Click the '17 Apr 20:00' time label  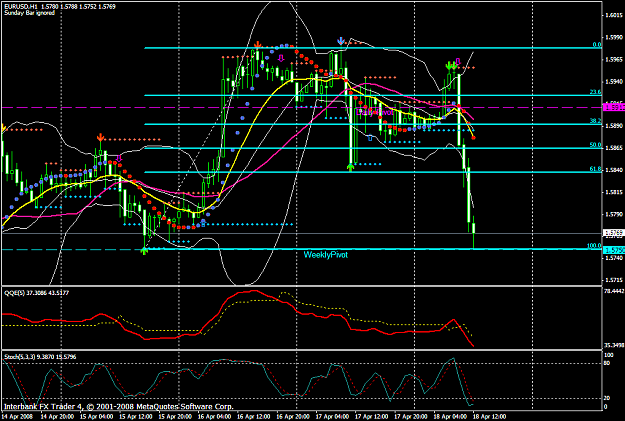click(x=411, y=416)
